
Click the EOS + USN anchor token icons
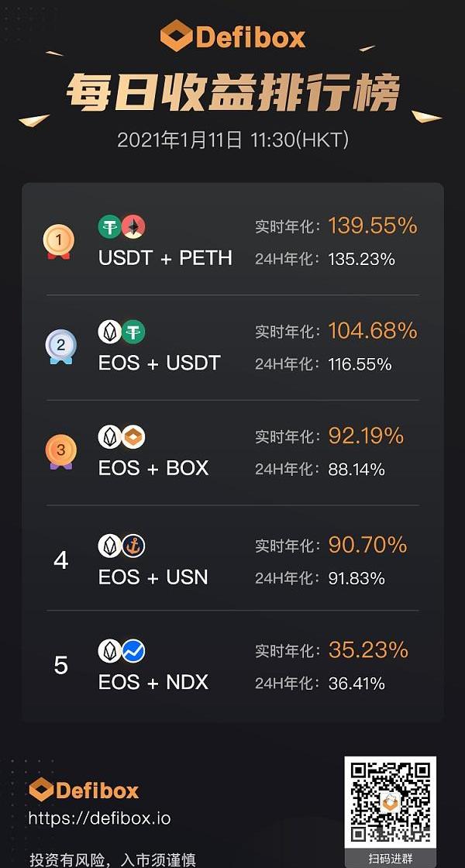pos(122,546)
